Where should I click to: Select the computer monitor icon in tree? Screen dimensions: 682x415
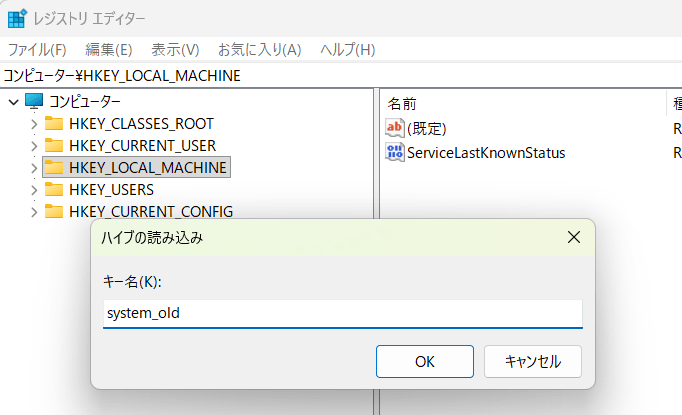[34, 102]
